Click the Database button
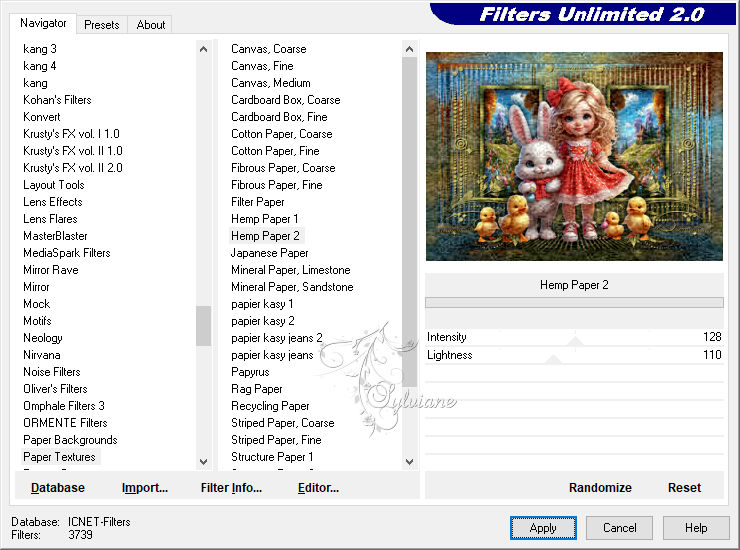Screen dimensions: 740x550 tap(58, 488)
